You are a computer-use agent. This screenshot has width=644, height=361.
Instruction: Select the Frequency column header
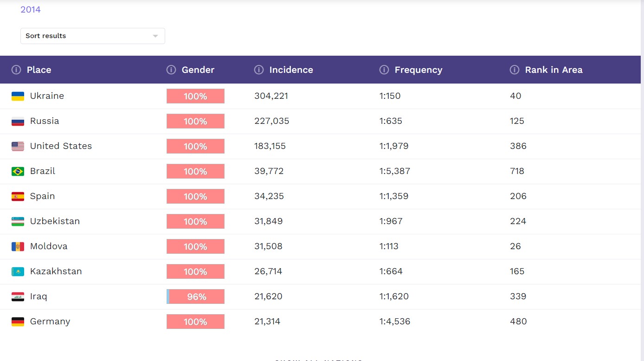coord(418,70)
